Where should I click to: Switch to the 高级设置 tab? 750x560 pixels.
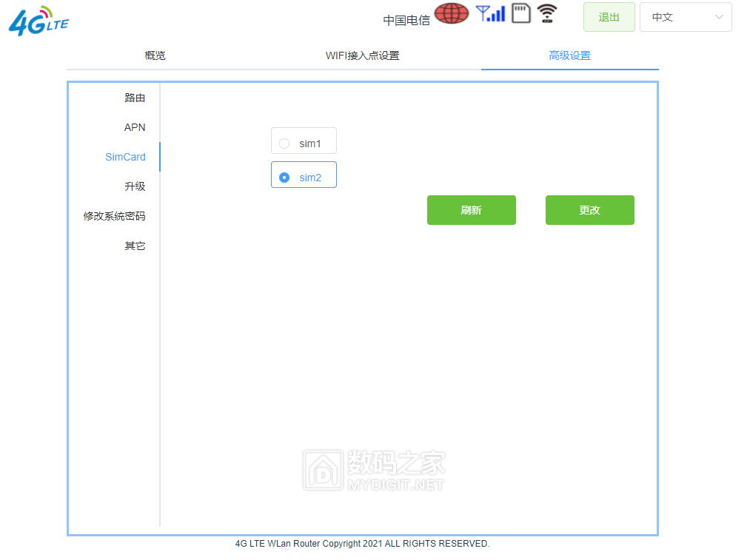click(569, 55)
